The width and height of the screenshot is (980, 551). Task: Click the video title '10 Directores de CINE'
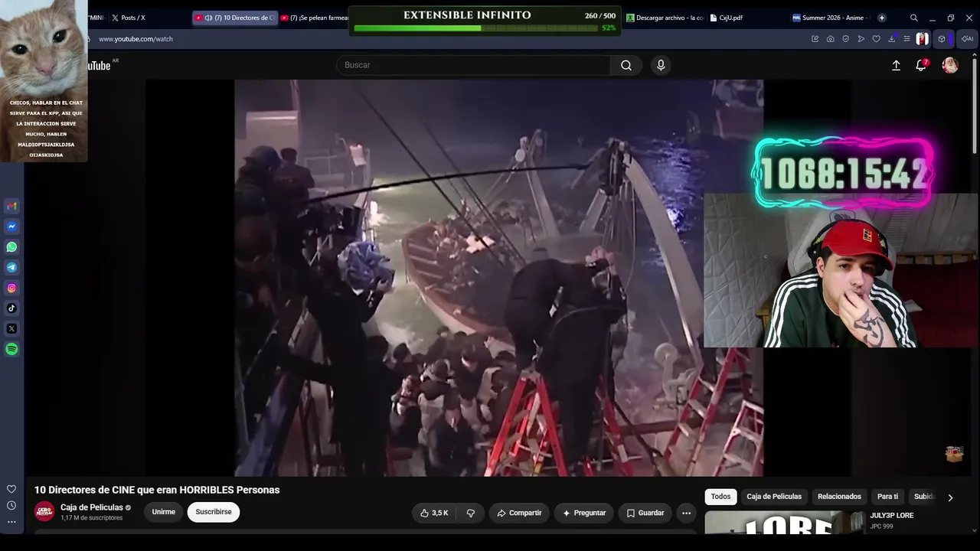click(157, 490)
